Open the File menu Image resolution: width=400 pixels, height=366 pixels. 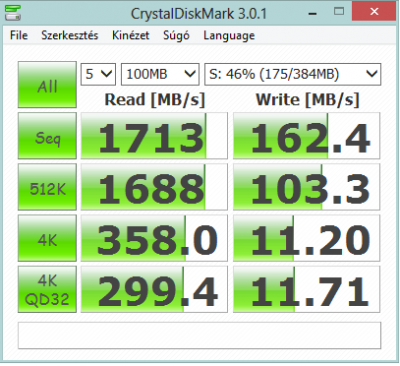[19, 35]
